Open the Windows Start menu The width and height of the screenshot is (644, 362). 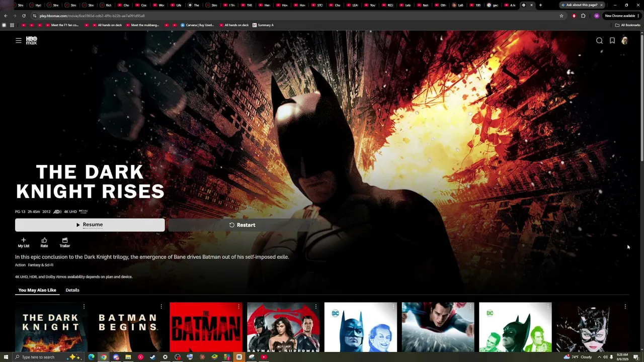click(x=6, y=357)
